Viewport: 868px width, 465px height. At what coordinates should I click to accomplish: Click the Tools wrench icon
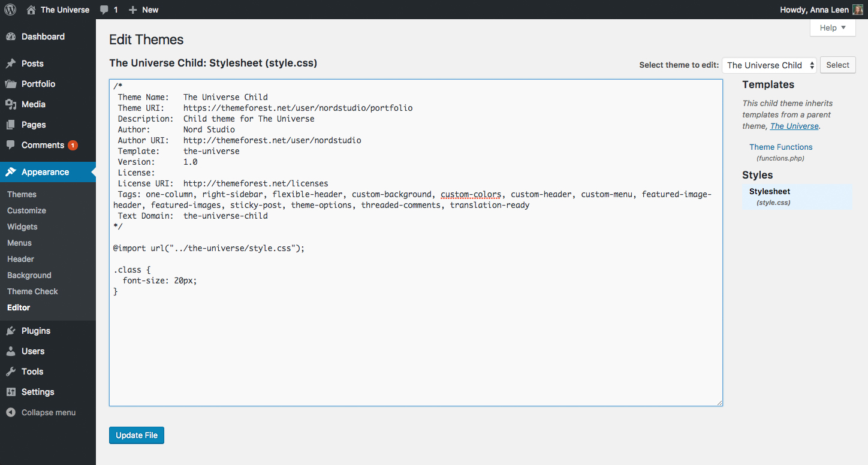click(x=11, y=372)
